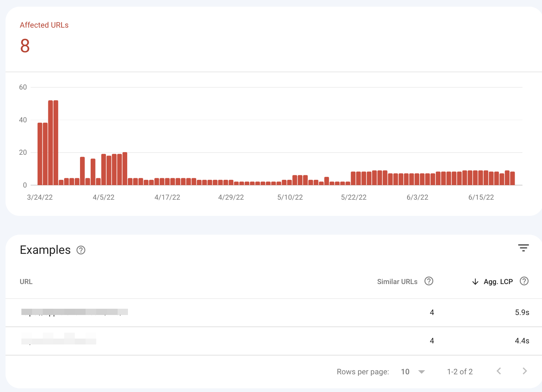Click the Agg. LCP help icon
The width and height of the screenshot is (542, 392).
[x=524, y=281]
